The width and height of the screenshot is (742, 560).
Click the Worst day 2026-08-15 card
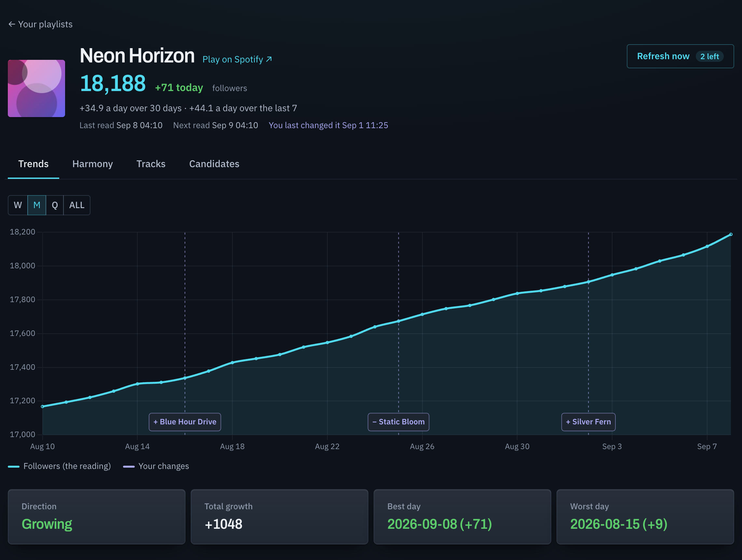645,517
